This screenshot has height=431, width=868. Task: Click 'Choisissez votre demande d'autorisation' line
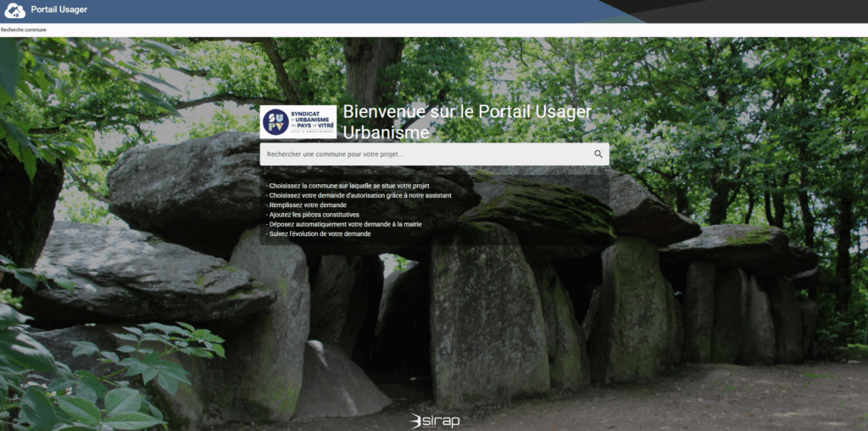click(x=359, y=195)
